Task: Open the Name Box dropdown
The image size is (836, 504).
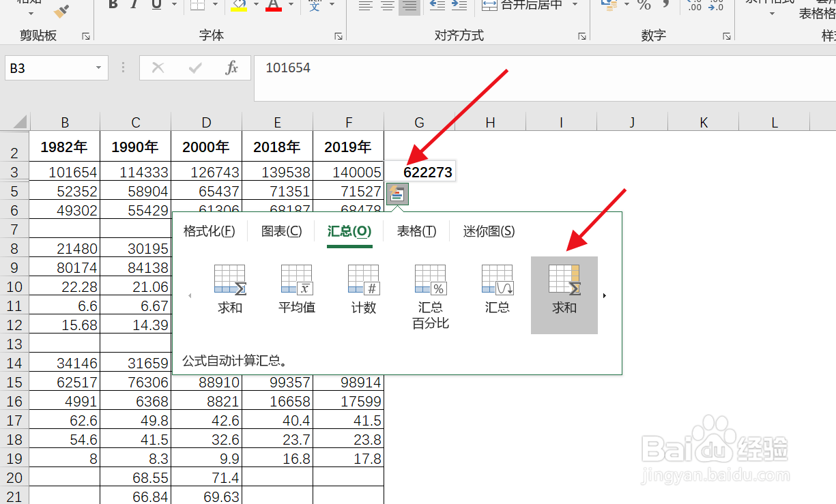Action: (98, 68)
